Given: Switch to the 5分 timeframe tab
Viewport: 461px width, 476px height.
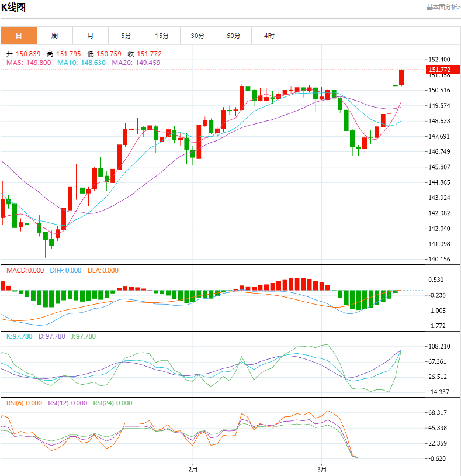Looking at the screenshot, I should click(x=126, y=36).
